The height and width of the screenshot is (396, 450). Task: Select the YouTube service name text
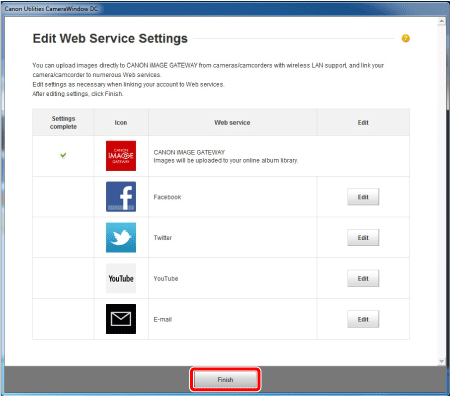pyautogui.click(x=166, y=278)
